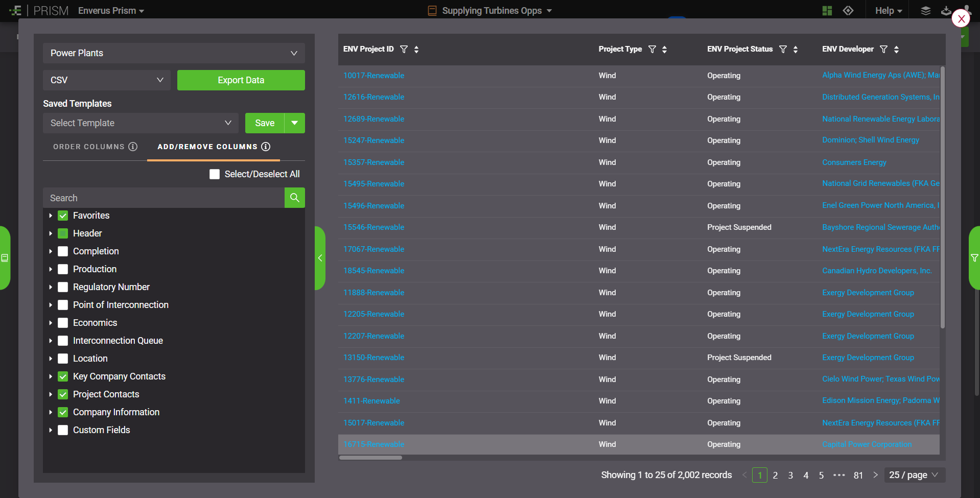Uncheck the Key Company Contacts checkbox

point(63,376)
